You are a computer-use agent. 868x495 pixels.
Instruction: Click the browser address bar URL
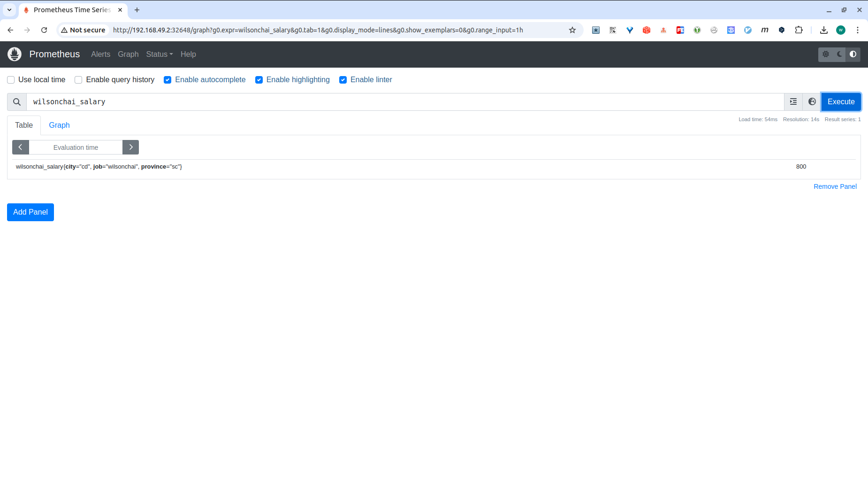click(x=318, y=30)
